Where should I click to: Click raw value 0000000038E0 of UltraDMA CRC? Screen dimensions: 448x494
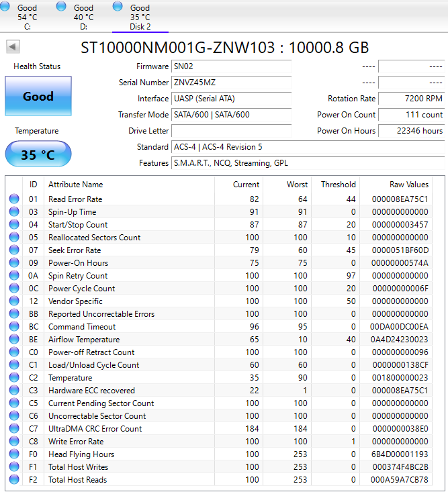click(400, 429)
